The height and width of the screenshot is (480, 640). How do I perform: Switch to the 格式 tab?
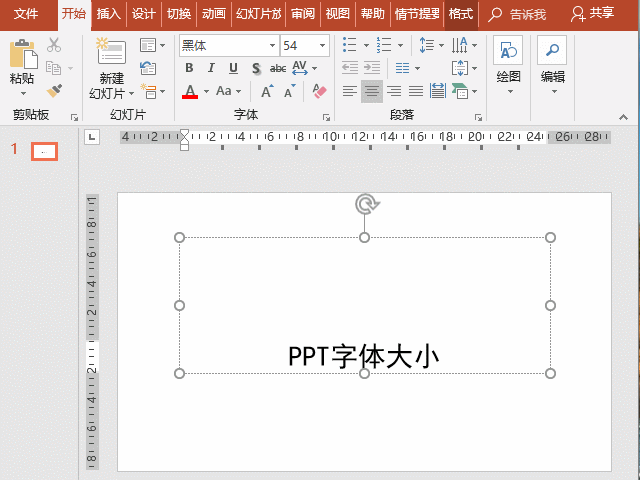[x=461, y=14]
